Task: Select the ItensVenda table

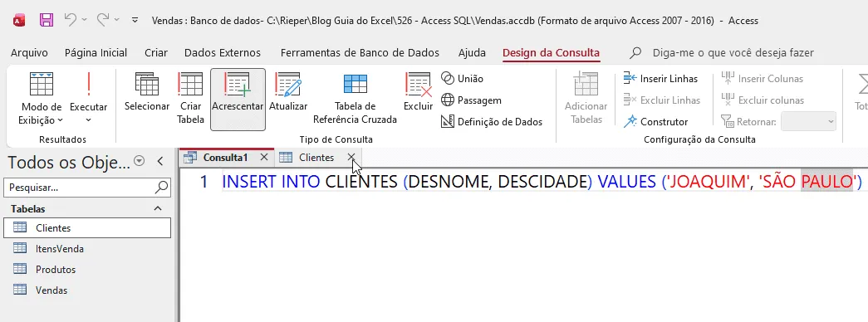Action: (x=87, y=248)
